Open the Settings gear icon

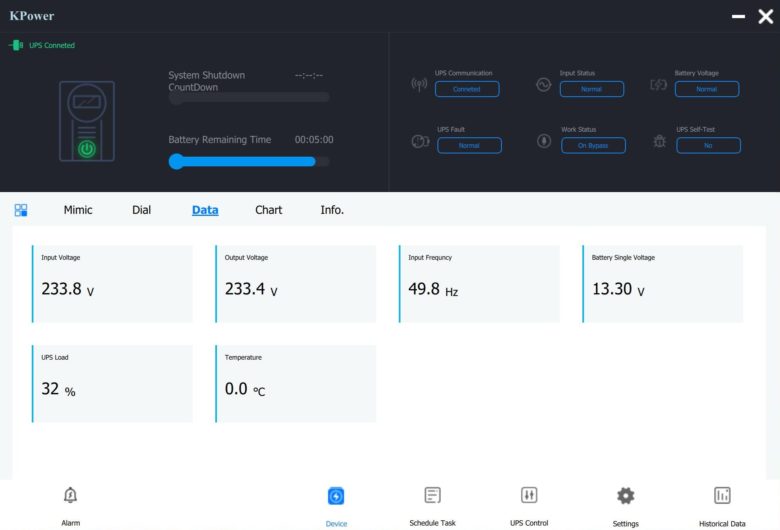pos(625,496)
